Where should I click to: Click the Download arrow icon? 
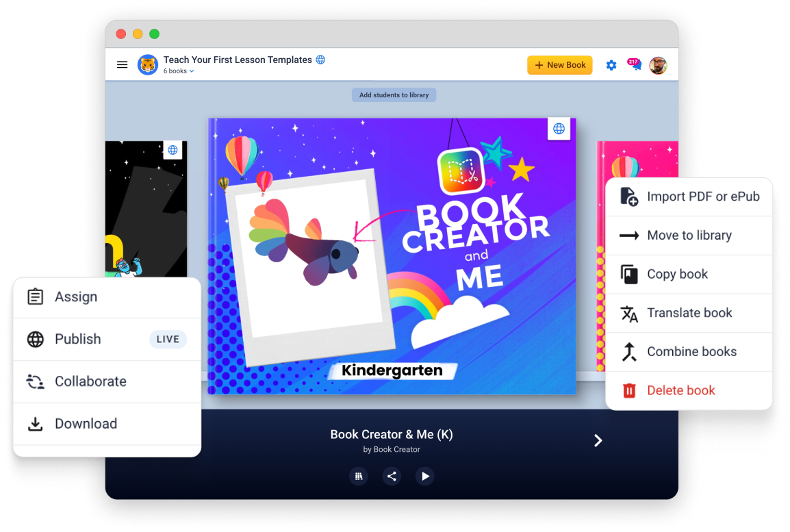tap(36, 424)
